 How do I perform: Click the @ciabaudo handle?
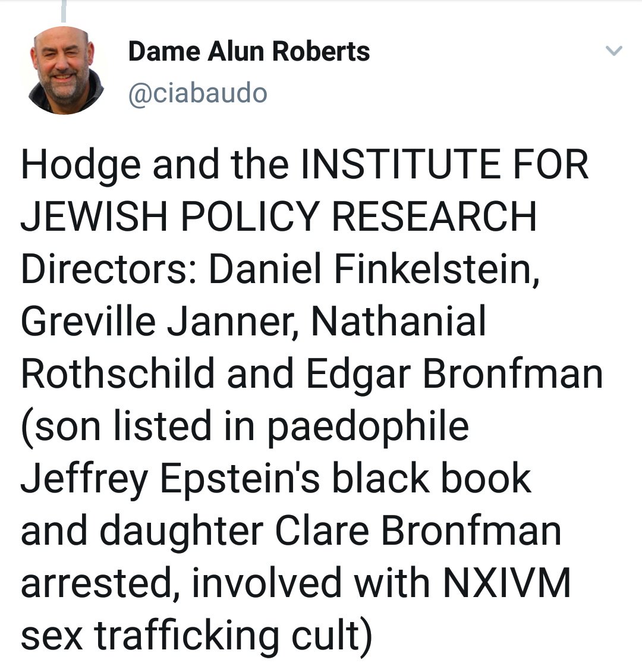click(x=197, y=93)
